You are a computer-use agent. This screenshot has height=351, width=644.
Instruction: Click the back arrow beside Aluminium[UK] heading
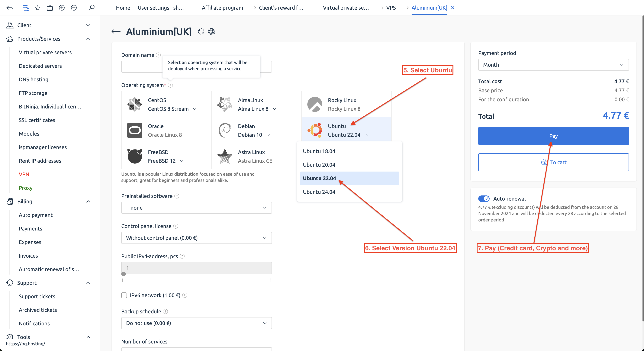coord(116,31)
